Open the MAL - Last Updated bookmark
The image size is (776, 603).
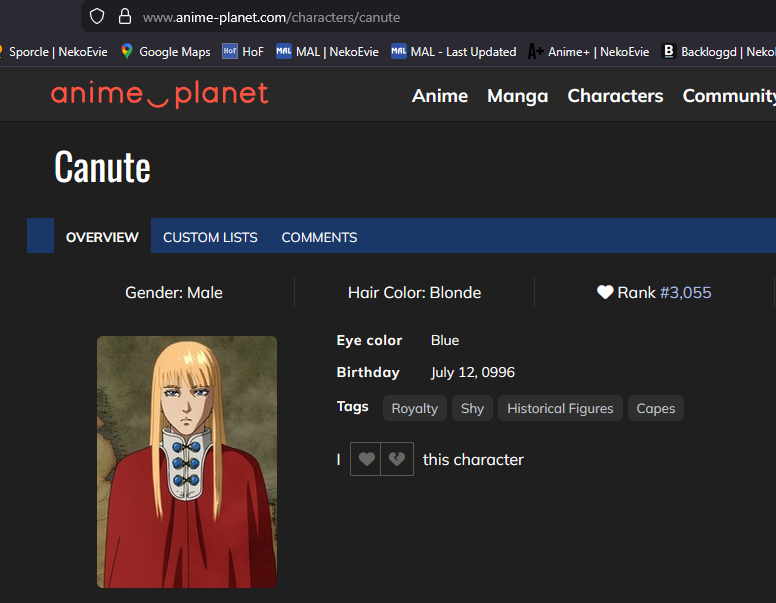pos(453,51)
